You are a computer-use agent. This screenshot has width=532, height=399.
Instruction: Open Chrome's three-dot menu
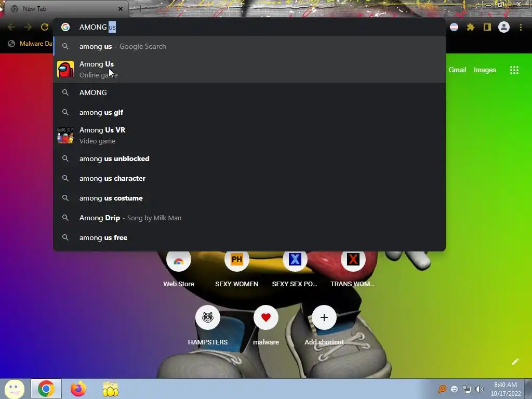tap(521, 27)
